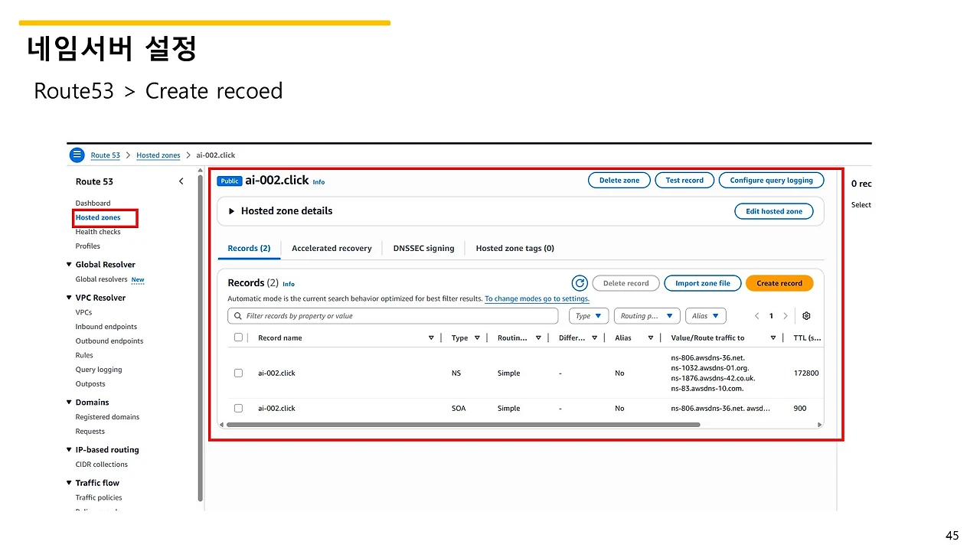Viewport: 980px width, 551px height.
Task: Click the Delete record button
Action: 626,283
